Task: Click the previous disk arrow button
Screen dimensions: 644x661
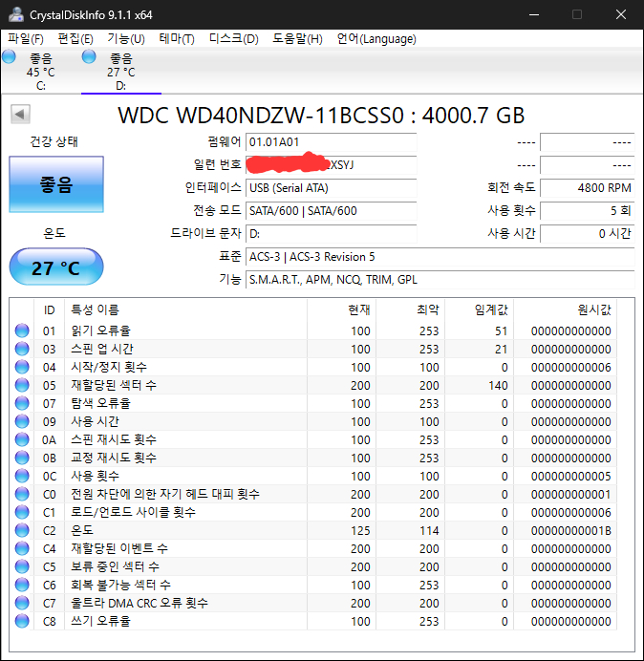Action: [x=20, y=115]
